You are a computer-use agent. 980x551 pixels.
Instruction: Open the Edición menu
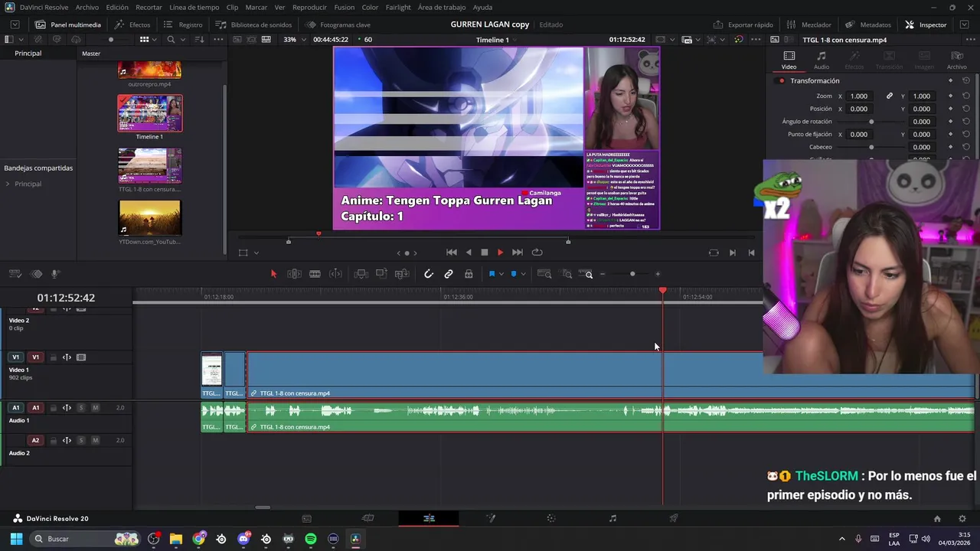117,7
